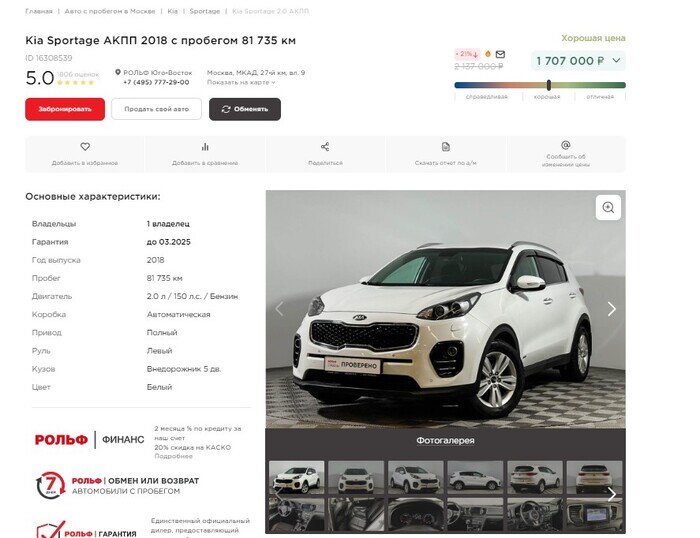Open Sportage breadcrumb item
The image size is (700, 538).
[x=204, y=11]
